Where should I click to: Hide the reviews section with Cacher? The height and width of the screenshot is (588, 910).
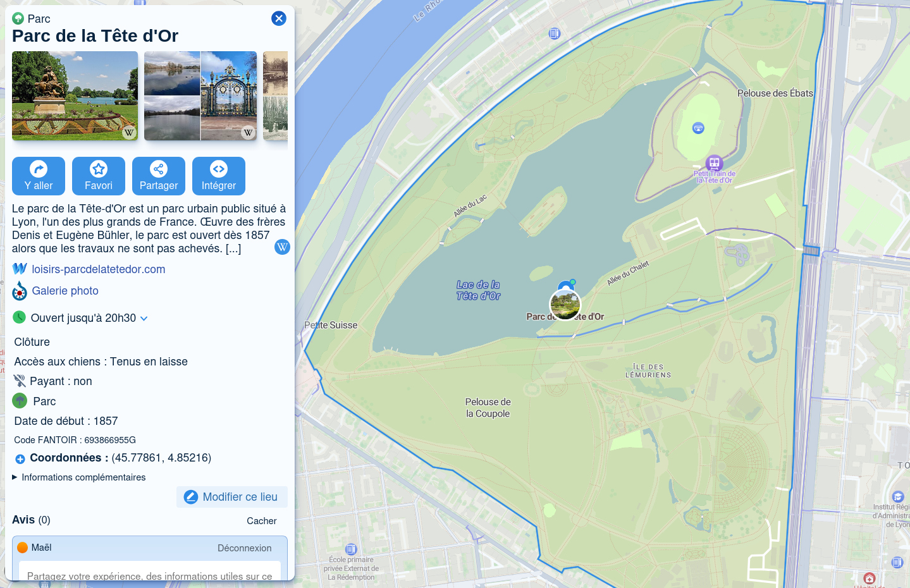261,521
